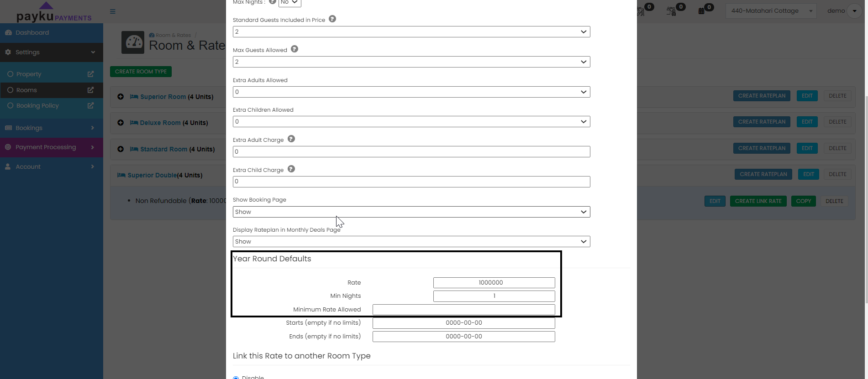The height and width of the screenshot is (379, 868).
Task: Click Superior Room link
Action: click(163, 97)
